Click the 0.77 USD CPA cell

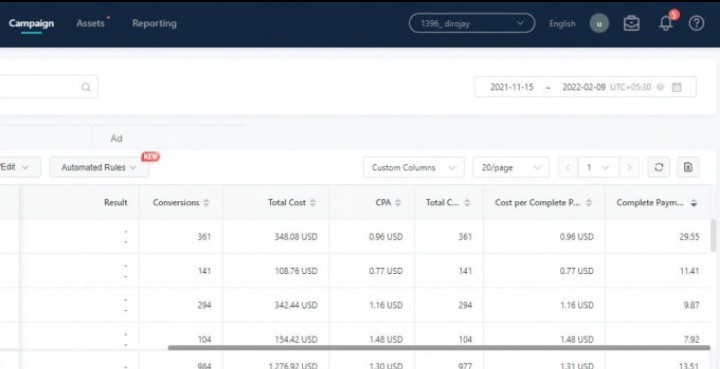click(386, 271)
